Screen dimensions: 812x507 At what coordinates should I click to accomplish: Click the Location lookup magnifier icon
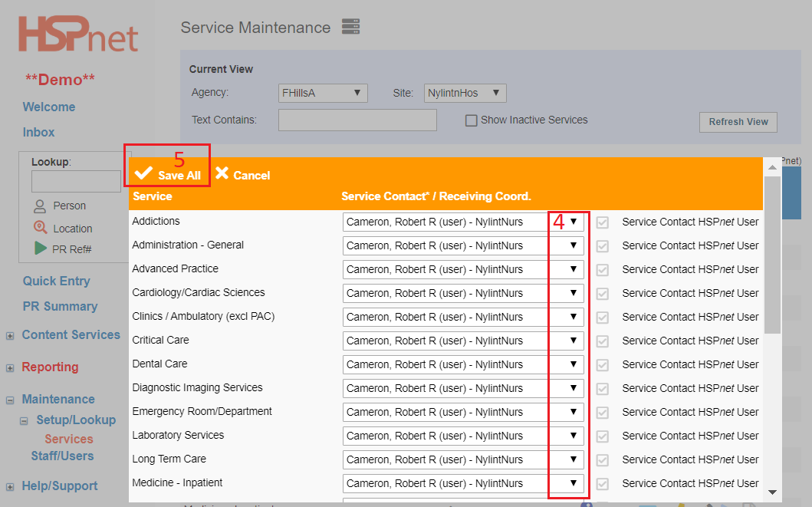click(41, 227)
